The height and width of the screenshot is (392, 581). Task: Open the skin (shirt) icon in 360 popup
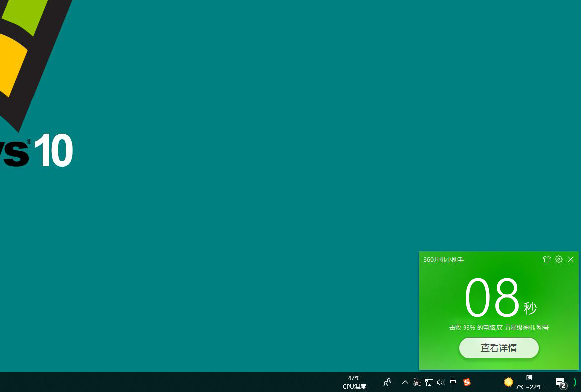(546, 259)
